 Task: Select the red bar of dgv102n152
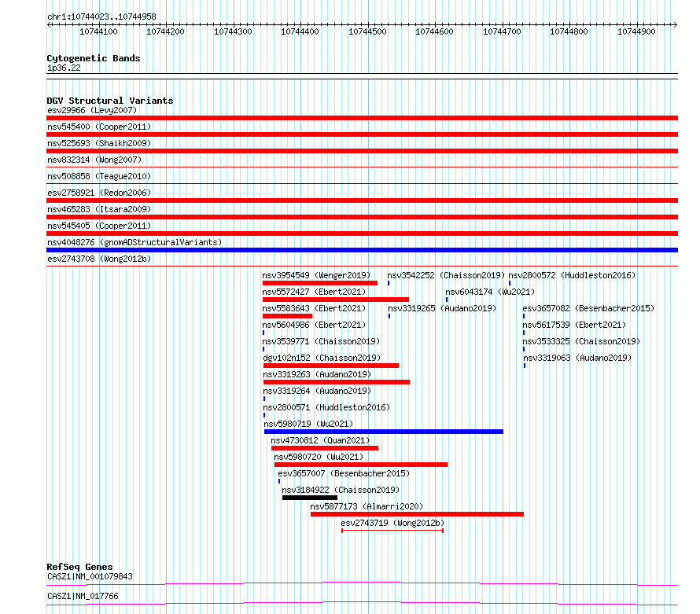click(x=331, y=366)
